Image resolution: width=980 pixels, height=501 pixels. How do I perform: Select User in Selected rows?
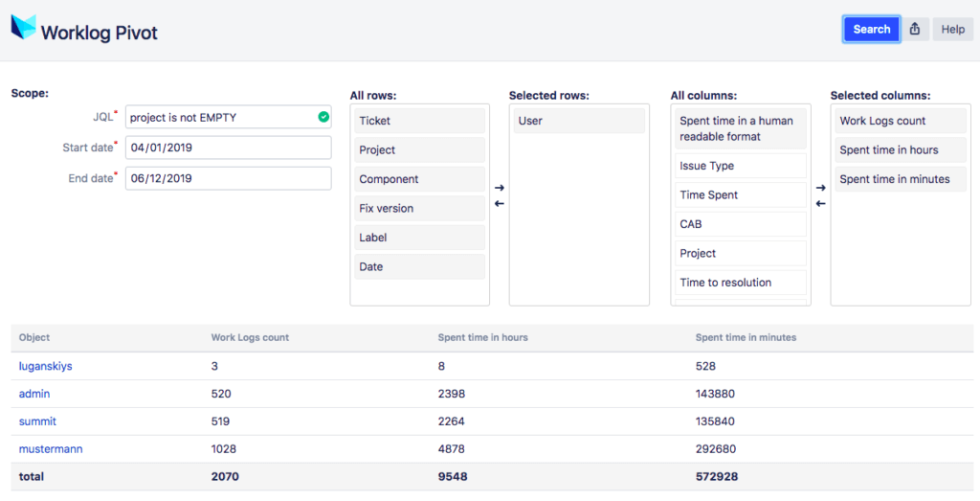[x=579, y=121]
